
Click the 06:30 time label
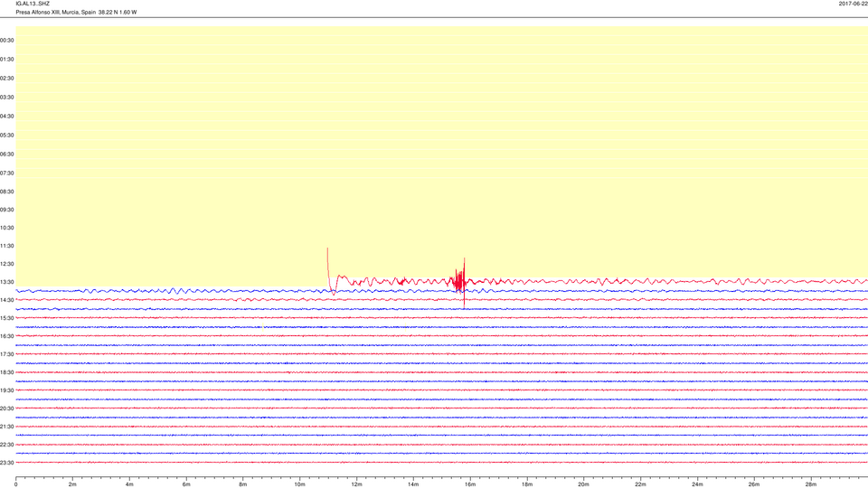point(7,154)
